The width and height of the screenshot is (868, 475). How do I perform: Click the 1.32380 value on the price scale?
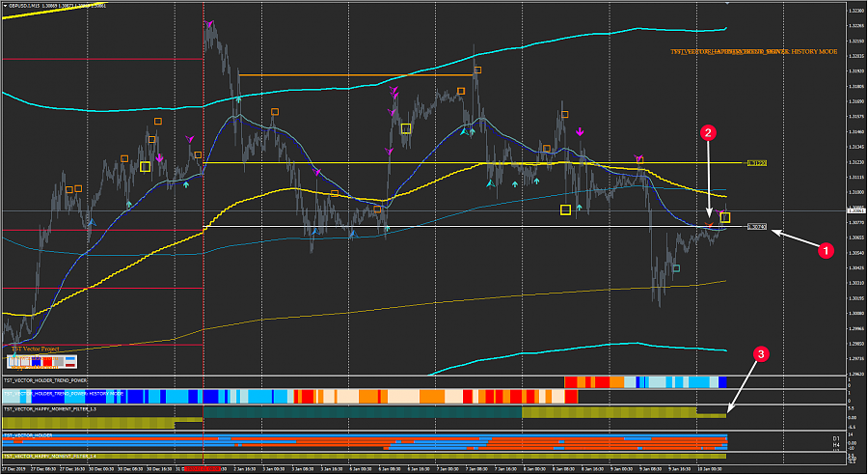[858, 11]
